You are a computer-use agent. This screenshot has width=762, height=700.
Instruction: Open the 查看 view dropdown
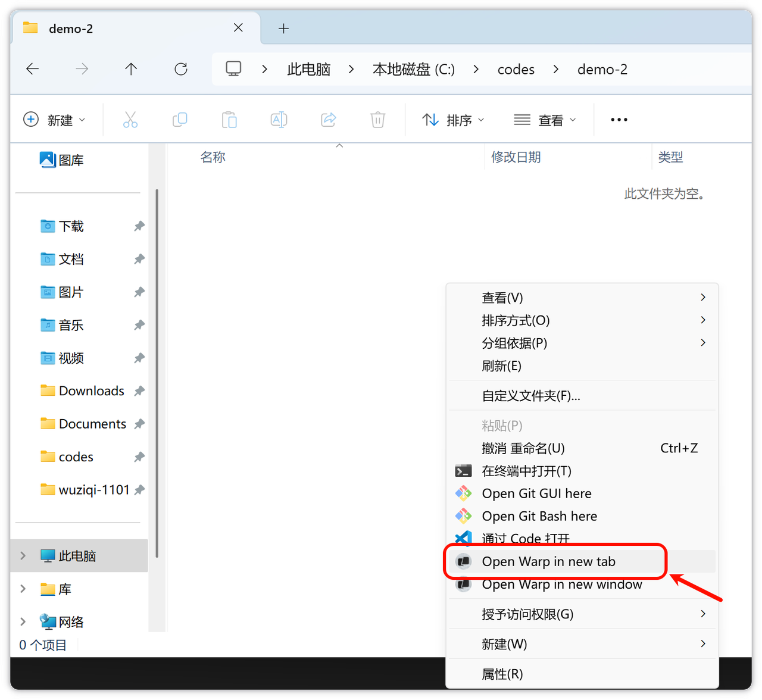pos(545,120)
